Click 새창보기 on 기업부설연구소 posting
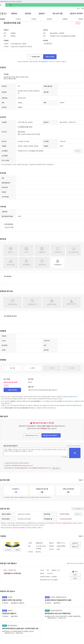The height and width of the screenshot is (644, 84). [x=75, y=578]
